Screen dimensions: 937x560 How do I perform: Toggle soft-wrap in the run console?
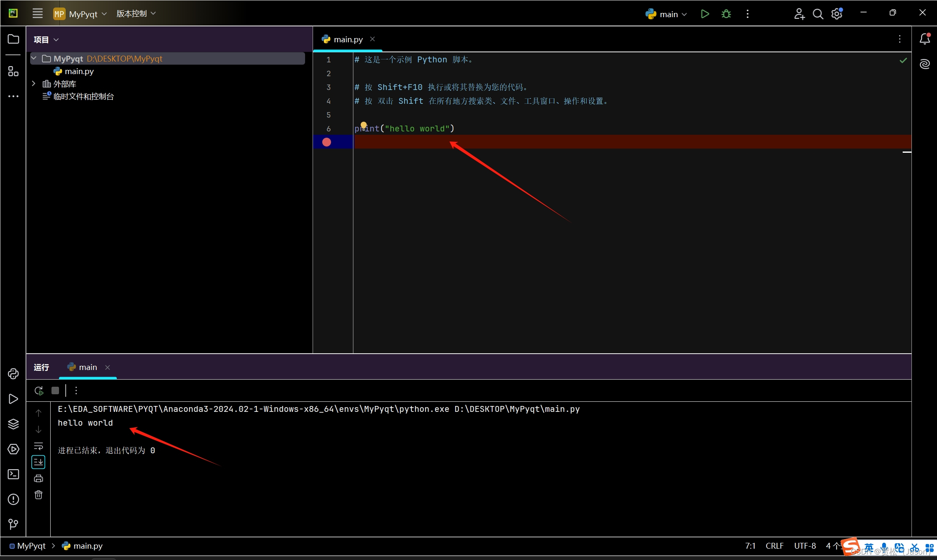click(x=39, y=446)
